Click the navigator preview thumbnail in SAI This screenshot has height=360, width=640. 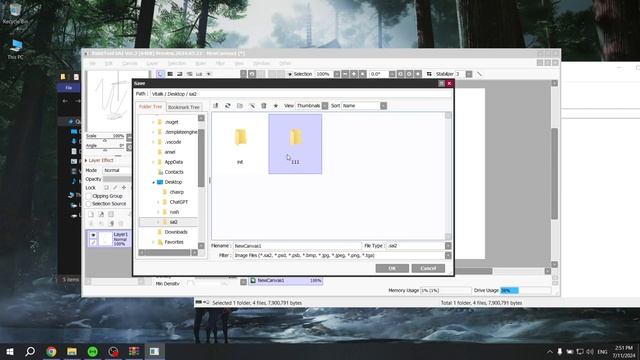[109, 101]
